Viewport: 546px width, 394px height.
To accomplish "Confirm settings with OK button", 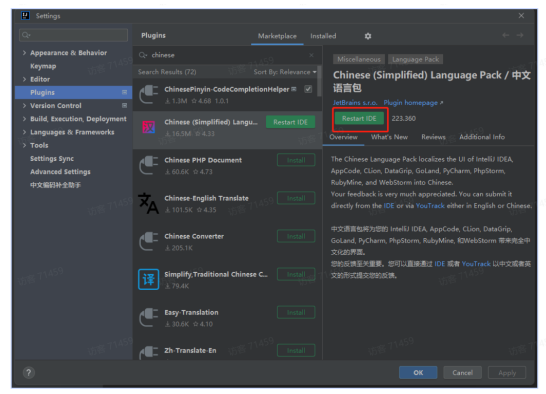I will pyautogui.click(x=418, y=373).
